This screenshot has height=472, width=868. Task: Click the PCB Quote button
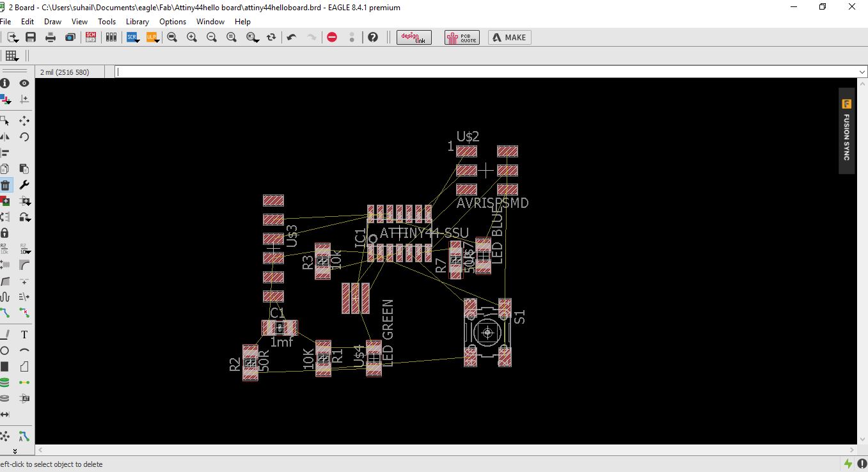tap(462, 37)
